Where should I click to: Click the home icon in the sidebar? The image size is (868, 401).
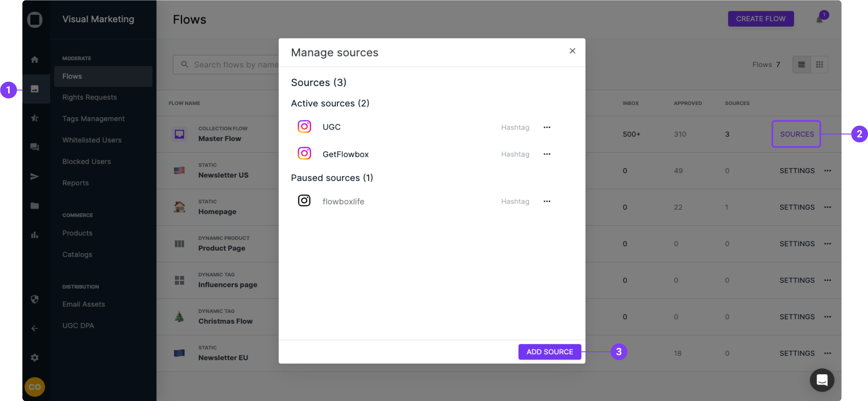[34, 60]
